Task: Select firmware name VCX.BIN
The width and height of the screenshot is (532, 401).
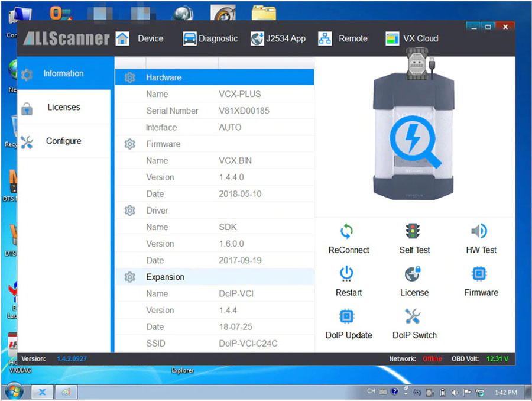Action: tap(235, 161)
